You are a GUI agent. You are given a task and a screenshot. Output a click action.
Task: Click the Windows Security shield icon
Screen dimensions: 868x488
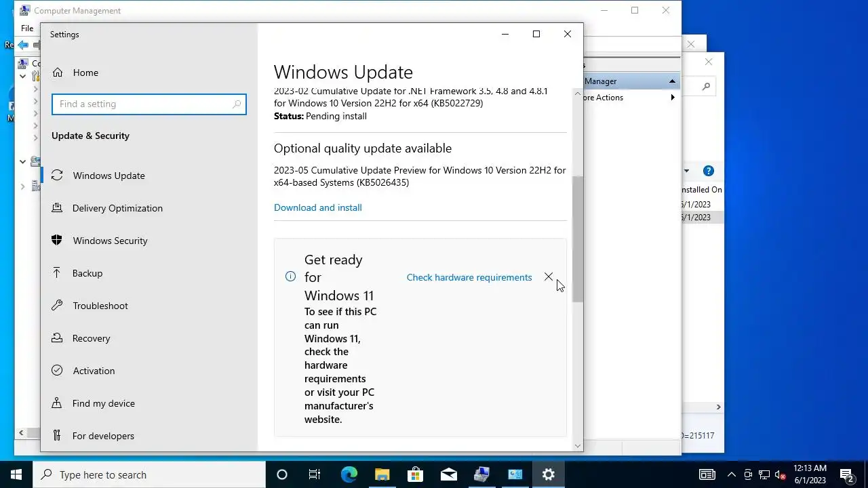(x=58, y=241)
